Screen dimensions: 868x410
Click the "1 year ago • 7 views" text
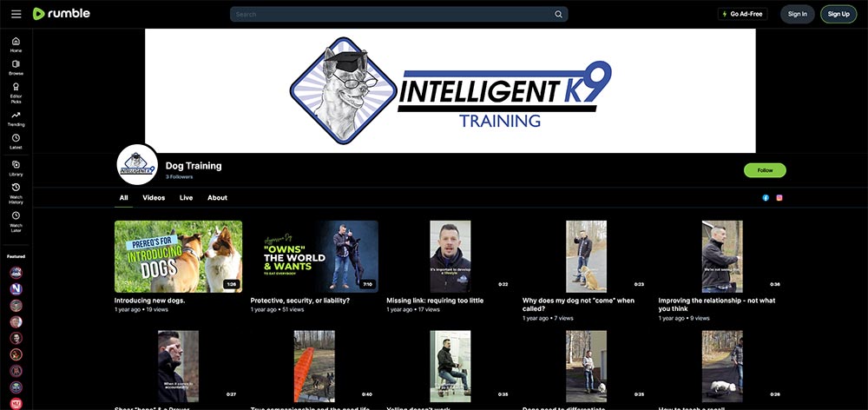pos(548,319)
